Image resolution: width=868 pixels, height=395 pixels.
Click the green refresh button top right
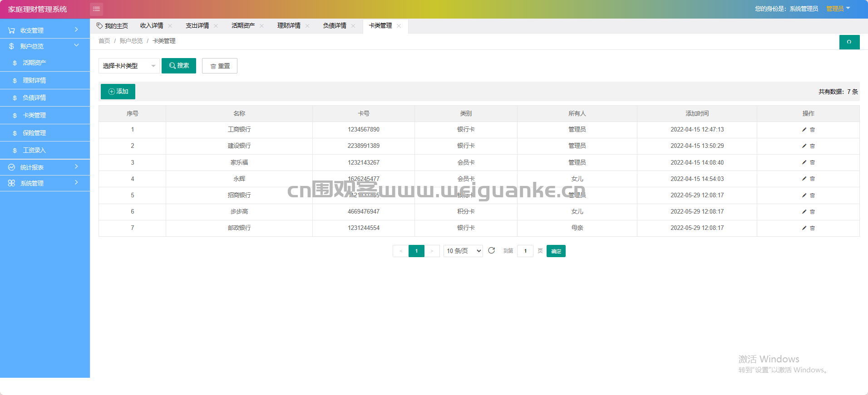click(x=849, y=42)
